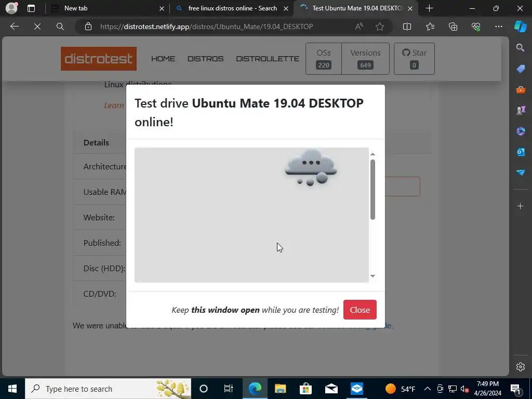
Task: Open the sidebar paper plane Drop icon
Action: [x=521, y=172]
